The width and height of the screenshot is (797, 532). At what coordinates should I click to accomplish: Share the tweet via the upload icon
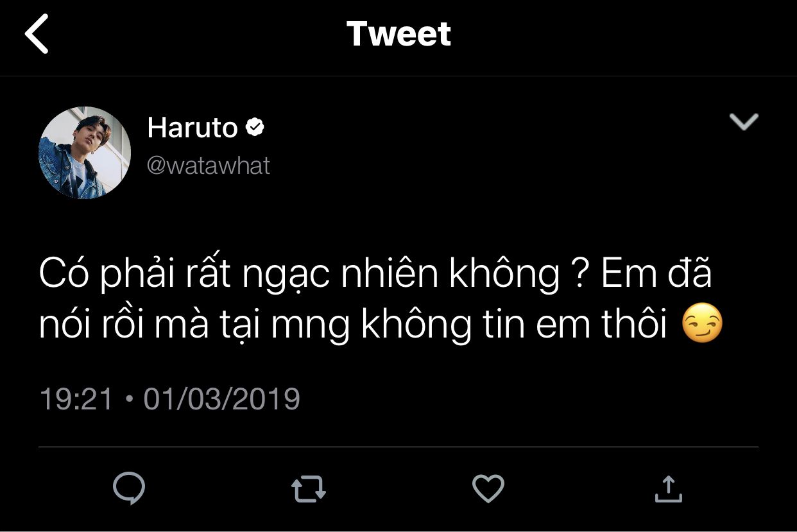(667, 488)
